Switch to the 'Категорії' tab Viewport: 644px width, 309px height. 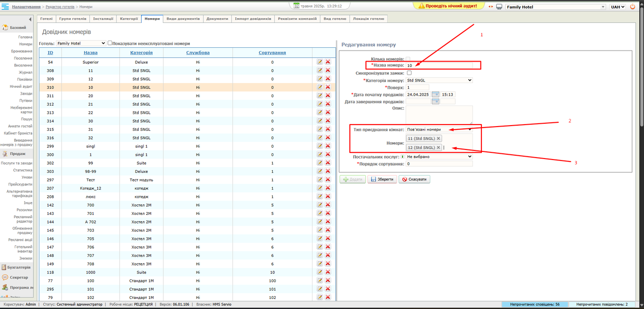(x=129, y=19)
